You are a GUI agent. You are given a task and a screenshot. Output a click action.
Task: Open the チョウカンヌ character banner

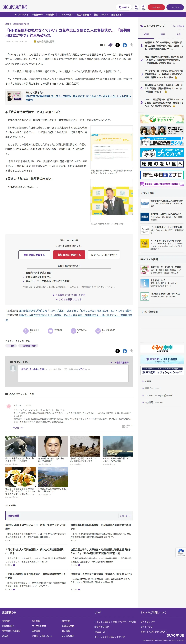click(162, 153)
